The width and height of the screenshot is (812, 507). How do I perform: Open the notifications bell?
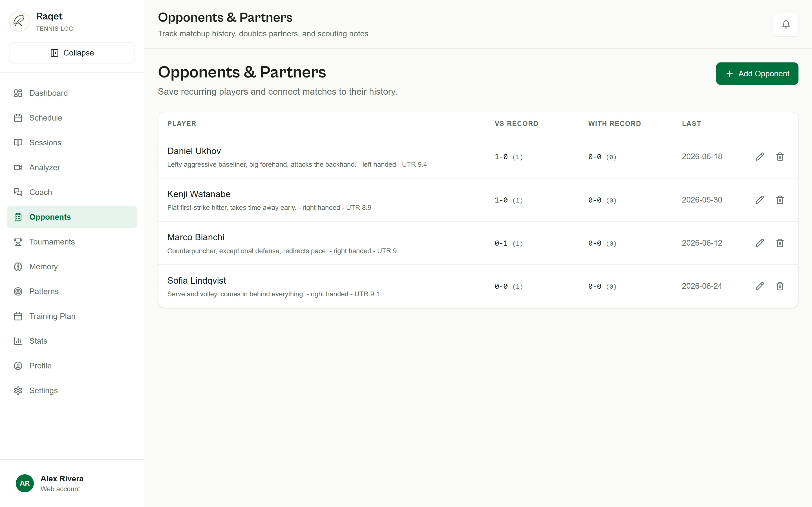[x=785, y=24]
